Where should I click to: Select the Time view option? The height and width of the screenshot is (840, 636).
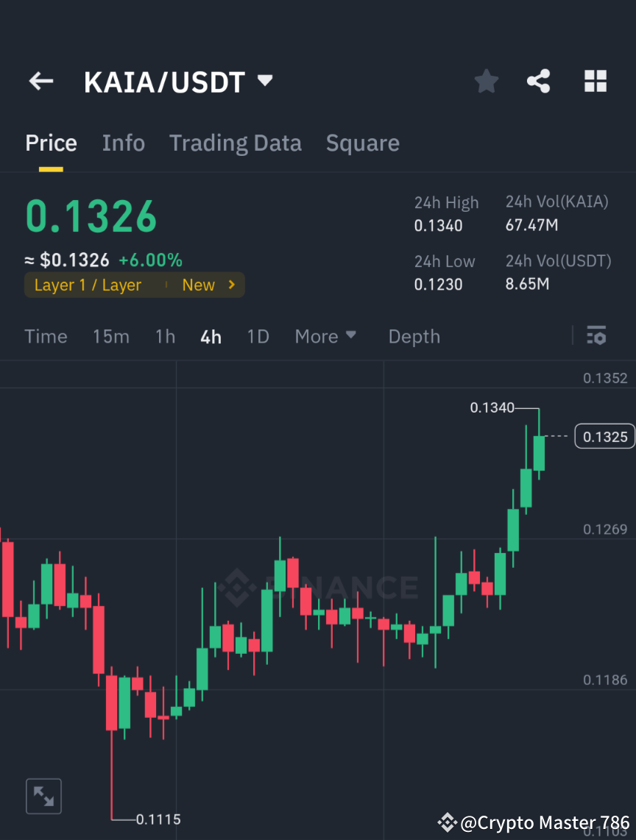click(x=46, y=336)
